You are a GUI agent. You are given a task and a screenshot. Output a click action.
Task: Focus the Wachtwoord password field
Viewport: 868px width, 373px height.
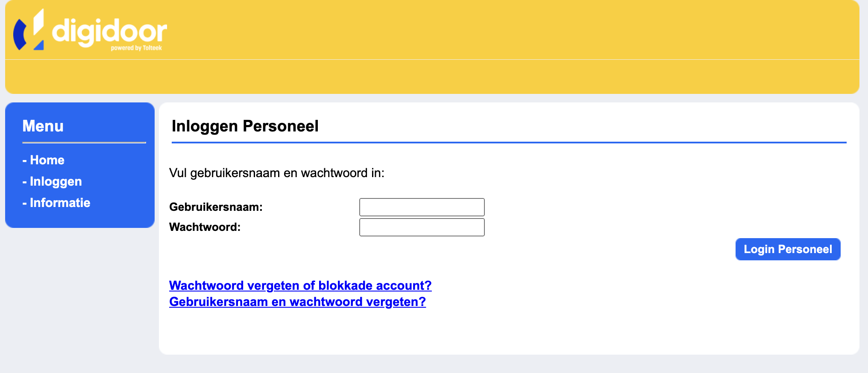tap(422, 227)
